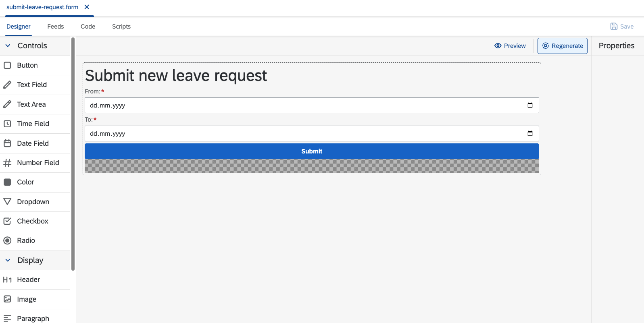
Task: Click the Number Field hash icon
Action: click(x=7, y=163)
